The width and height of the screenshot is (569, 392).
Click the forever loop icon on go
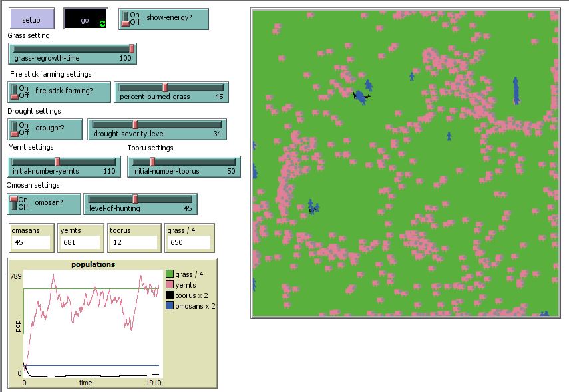tap(102, 23)
